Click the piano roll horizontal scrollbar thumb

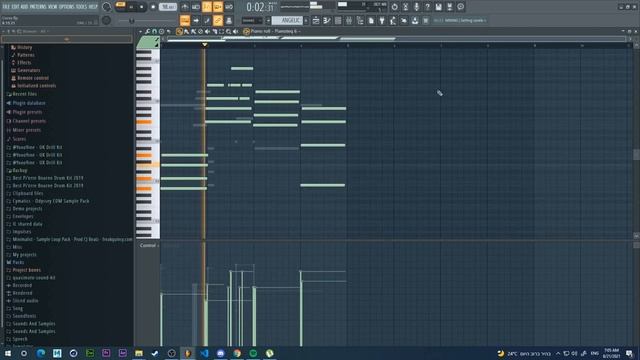click(x=196, y=40)
